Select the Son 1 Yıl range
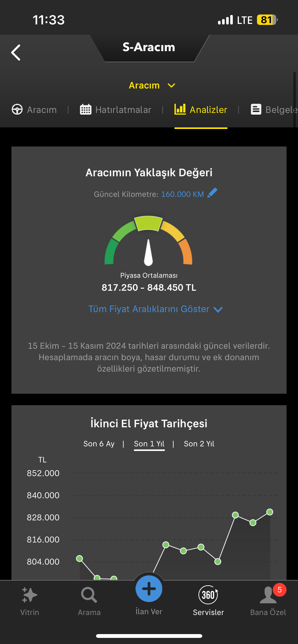This screenshot has width=298, height=644. click(149, 444)
